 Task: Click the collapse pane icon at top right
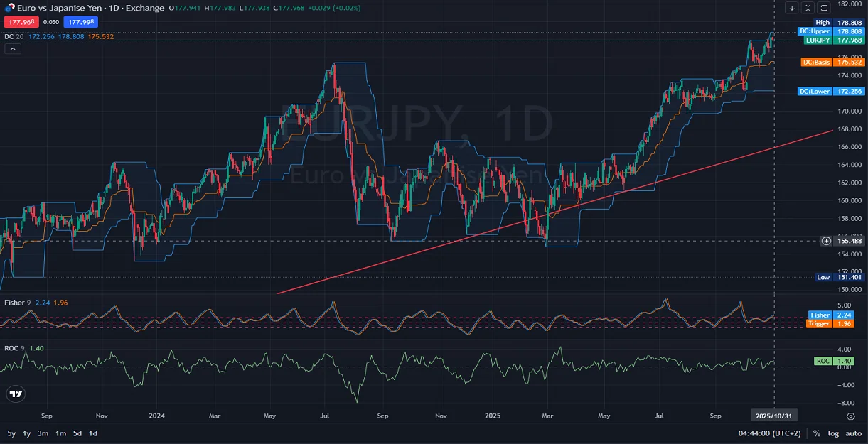808,8
